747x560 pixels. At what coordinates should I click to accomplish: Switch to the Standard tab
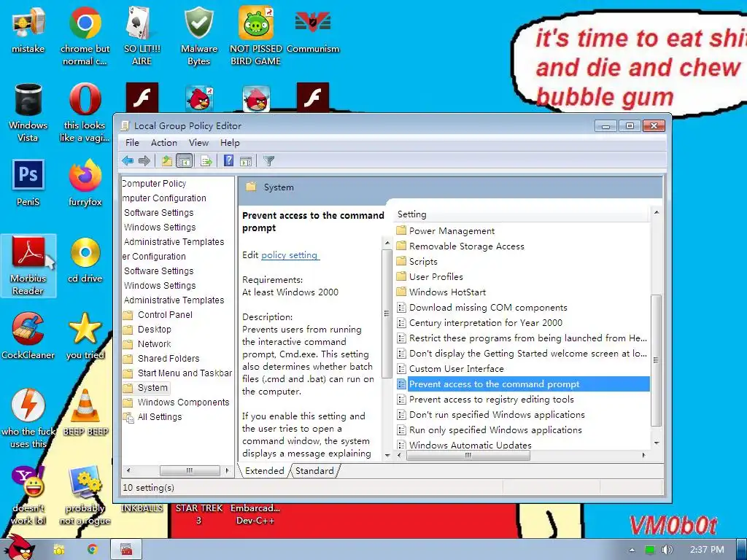click(314, 471)
